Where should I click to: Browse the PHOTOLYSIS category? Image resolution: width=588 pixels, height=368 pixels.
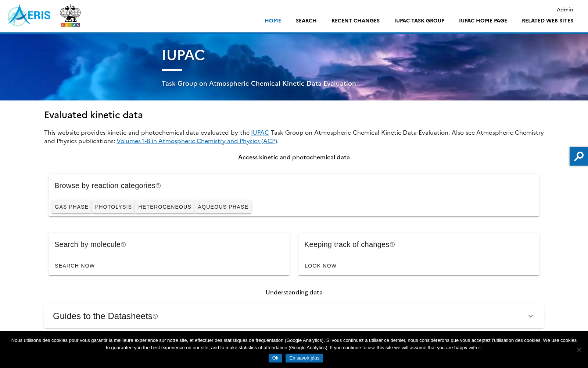pos(113,207)
